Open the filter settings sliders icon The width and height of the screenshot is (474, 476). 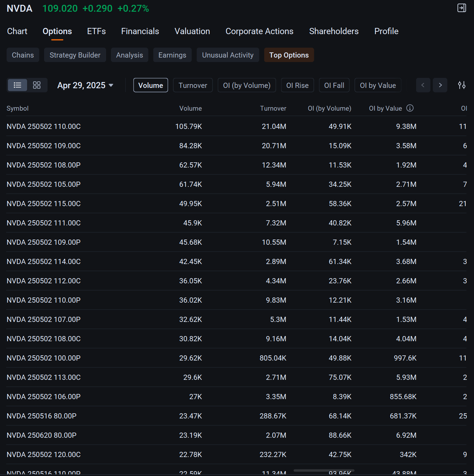(x=462, y=85)
